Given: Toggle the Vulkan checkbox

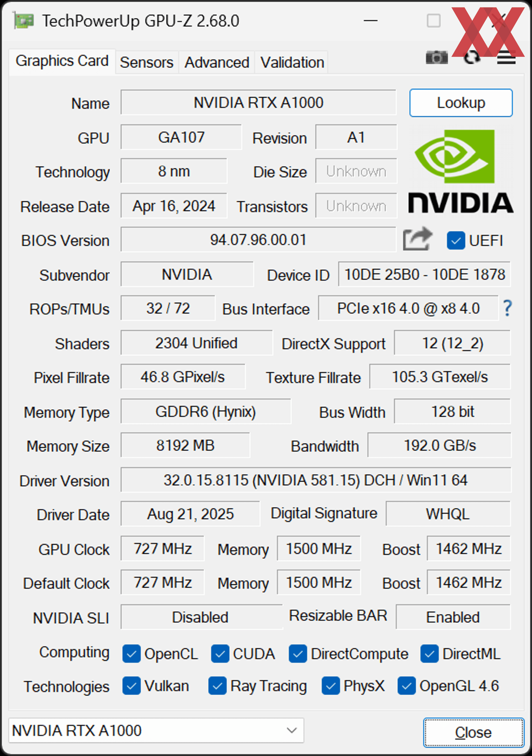Looking at the screenshot, I should click(x=131, y=686).
